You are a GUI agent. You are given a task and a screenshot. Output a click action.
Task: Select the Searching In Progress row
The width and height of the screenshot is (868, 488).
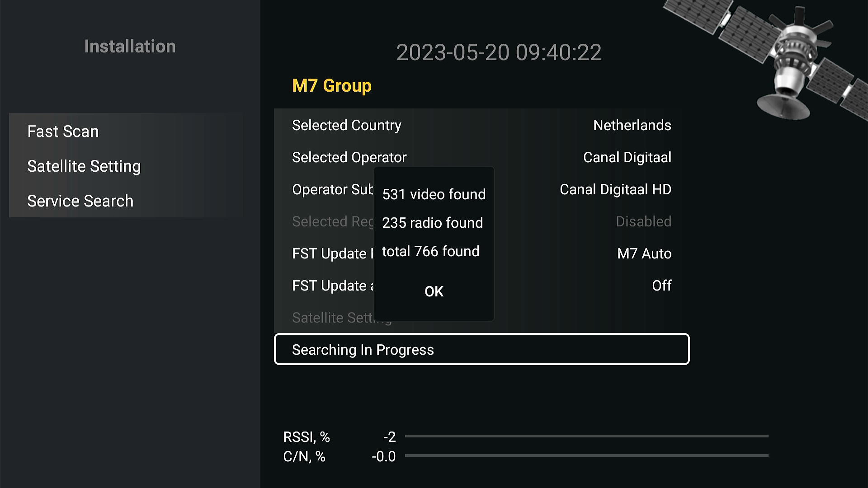click(481, 349)
